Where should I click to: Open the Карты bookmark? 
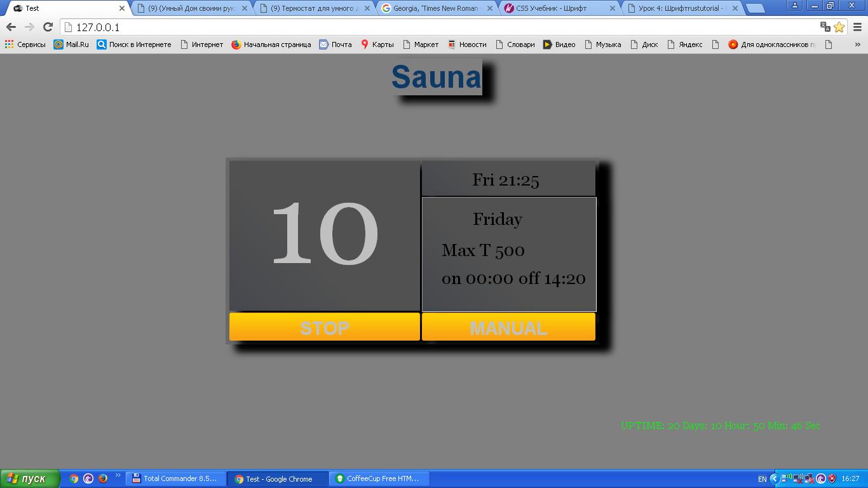377,44
